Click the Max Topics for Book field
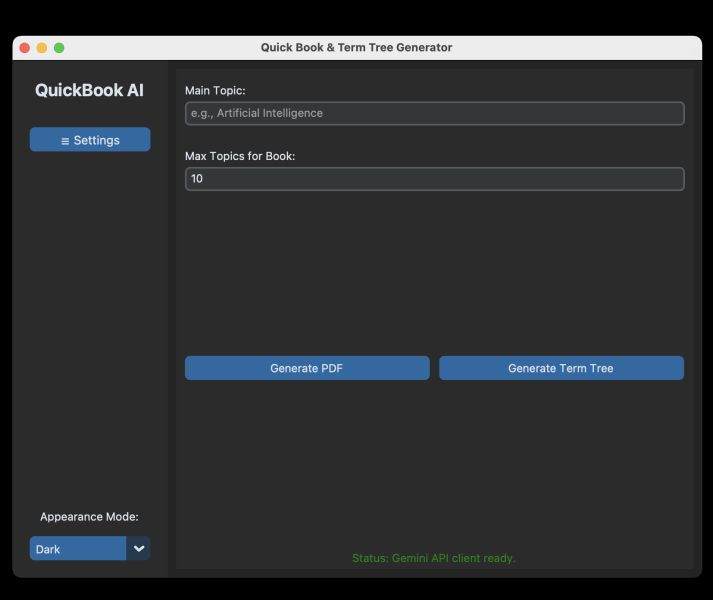This screenshot has height=600, width=713. (434, 179)
